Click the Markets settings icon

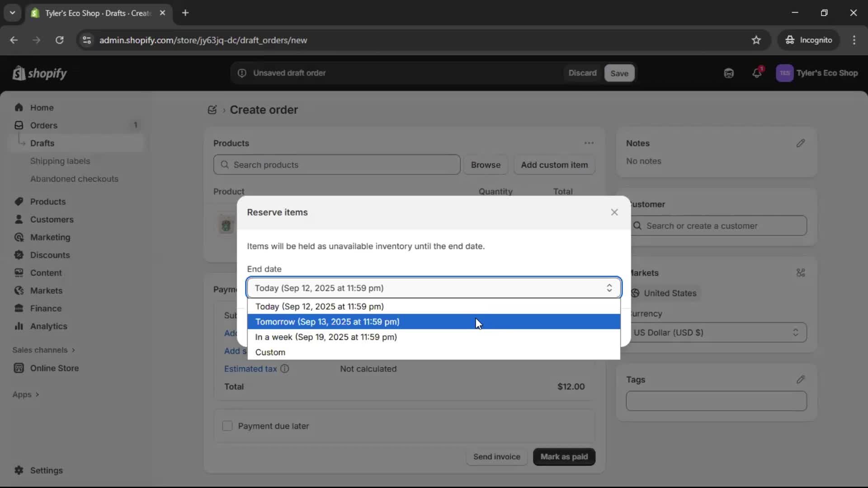click(800, 273)
